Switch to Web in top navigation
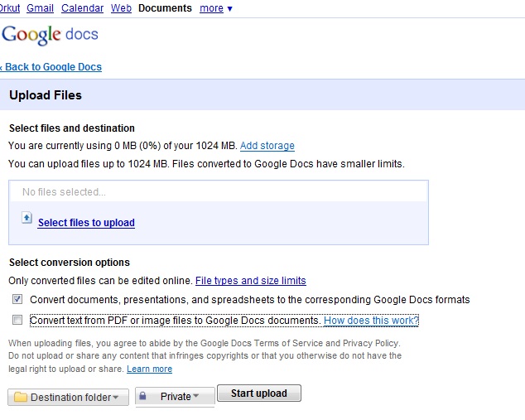This screenshot has width=525, height=420. [x=121, y=8]
